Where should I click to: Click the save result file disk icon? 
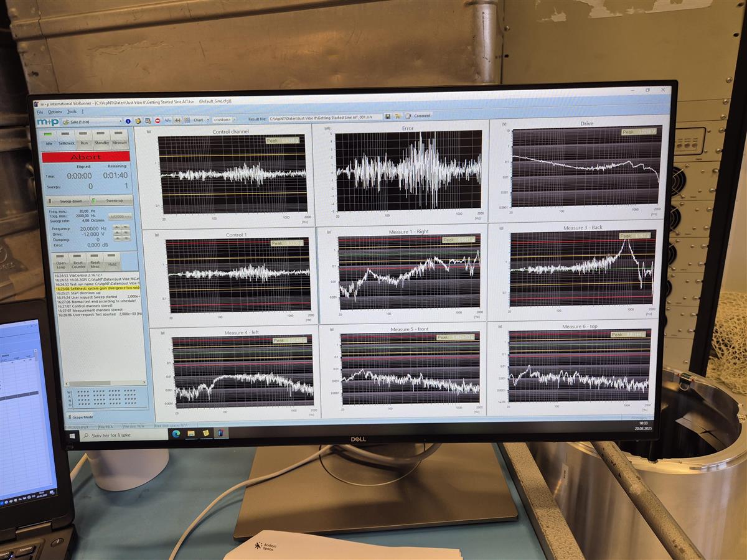pos(388,116)
